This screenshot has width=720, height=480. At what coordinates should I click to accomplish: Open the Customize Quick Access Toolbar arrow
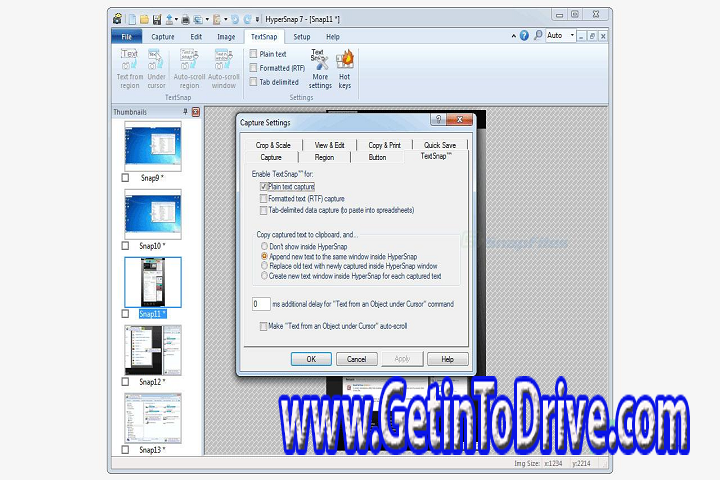pyautogui.click(x=257, y=19)
